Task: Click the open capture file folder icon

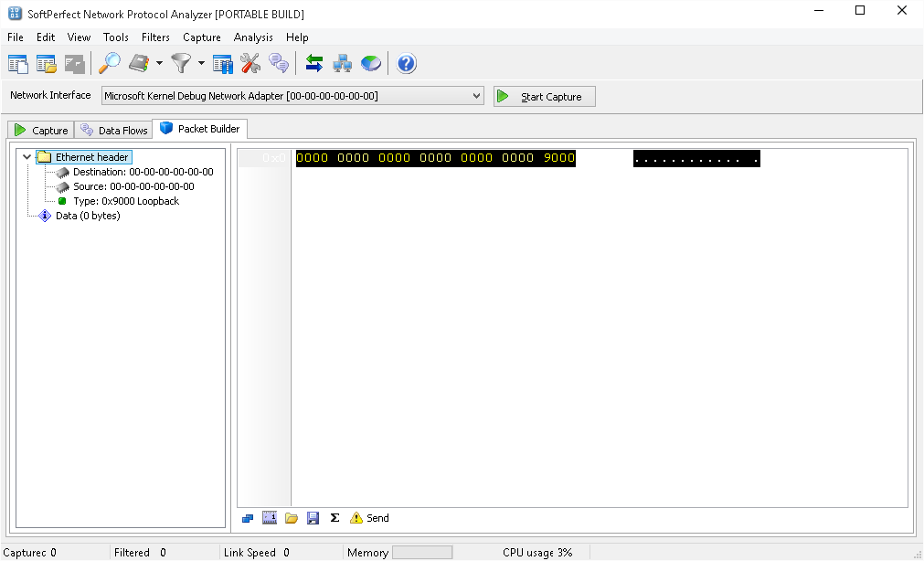Action: coord(47,64)
